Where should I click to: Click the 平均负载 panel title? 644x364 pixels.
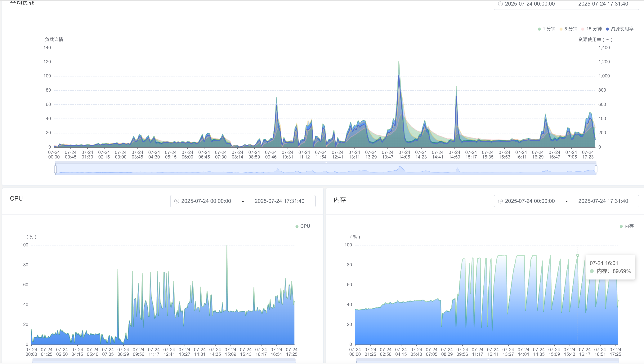point(22,3)
